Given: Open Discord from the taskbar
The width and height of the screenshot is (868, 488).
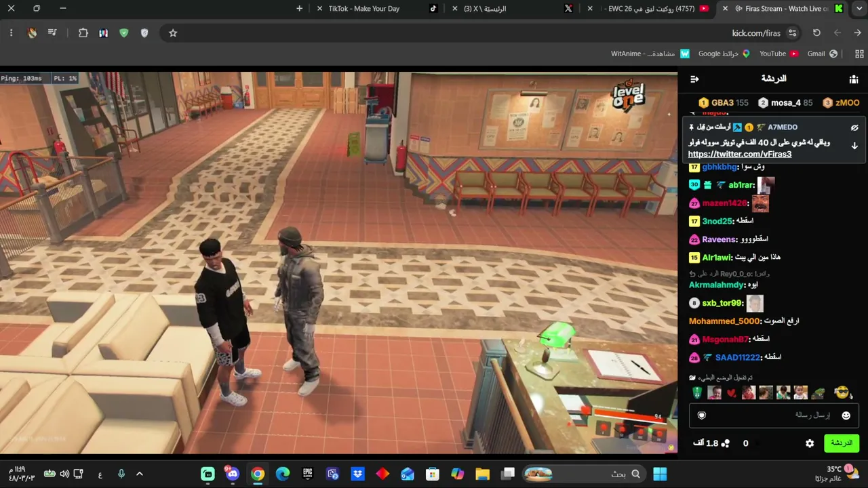Looking at the screenshot, I should [233, 474].
